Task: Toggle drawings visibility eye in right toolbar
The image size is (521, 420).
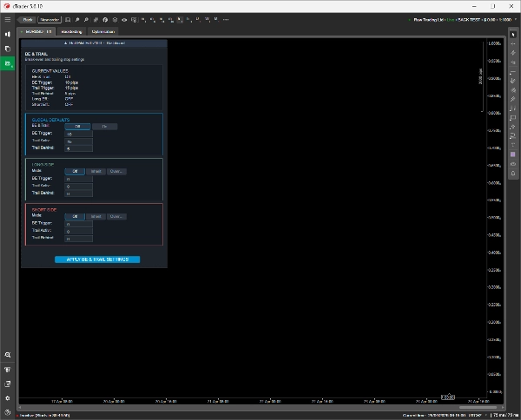Action: pyautogui.click(x=513, y=164)
